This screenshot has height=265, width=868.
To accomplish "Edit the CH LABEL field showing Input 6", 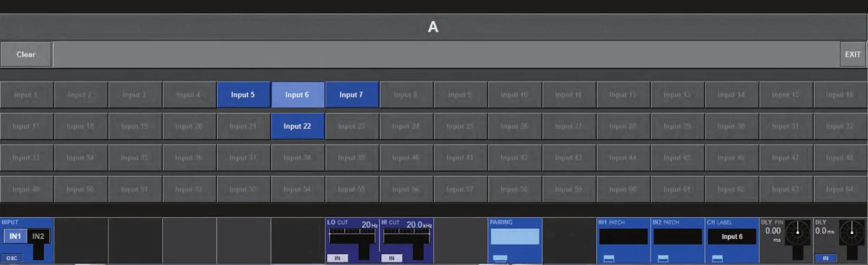I will pos(731,236).
